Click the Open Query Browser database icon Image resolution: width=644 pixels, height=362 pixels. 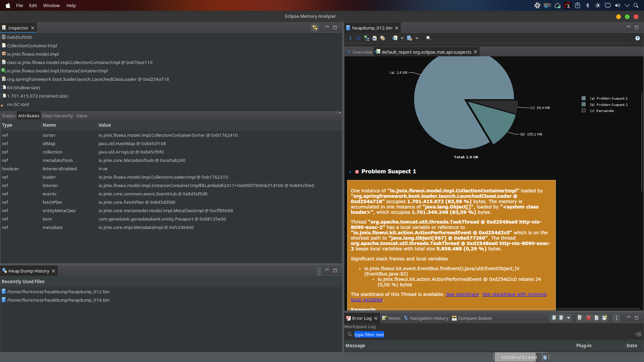coord(409,38)
